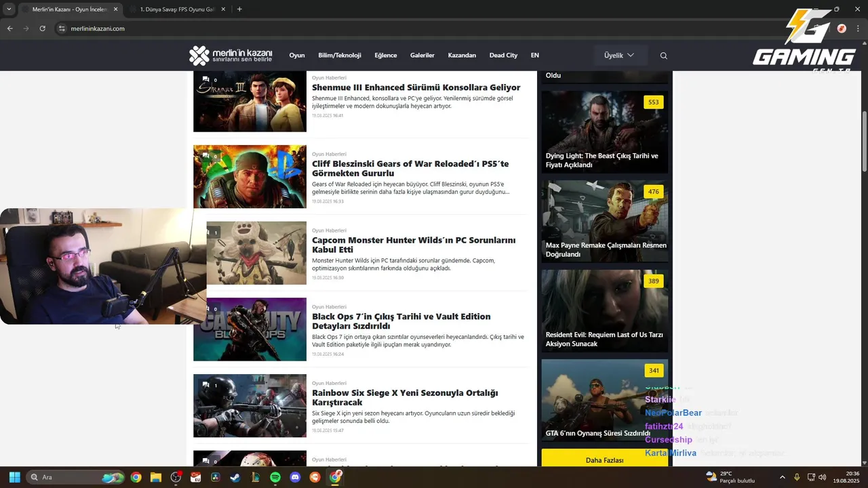Open OBS Studio from the taskbar
The width and height of the screenshot is (868, 488).
(x=176, y=477)
